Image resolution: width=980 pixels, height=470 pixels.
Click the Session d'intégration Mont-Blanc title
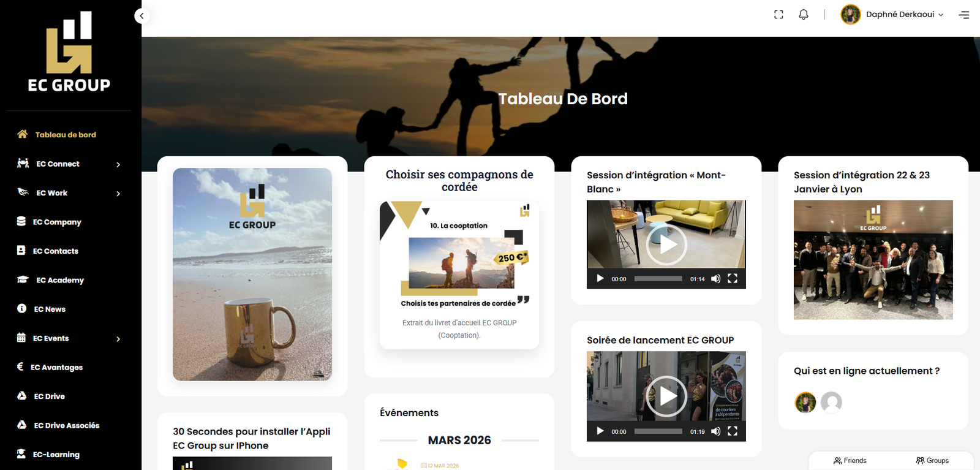pos(656,182)
